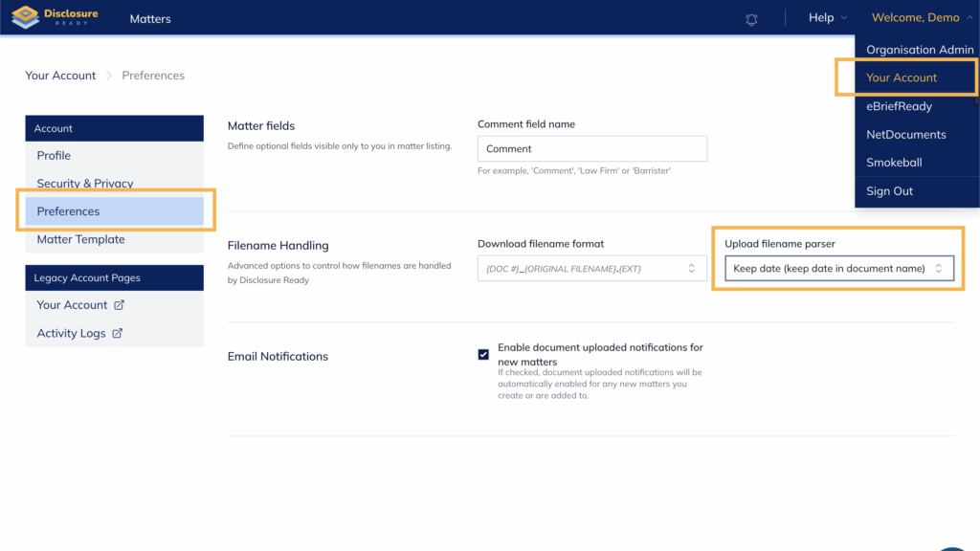Choose Your Account in user menu
980x551 pixels.
[902, 77]
